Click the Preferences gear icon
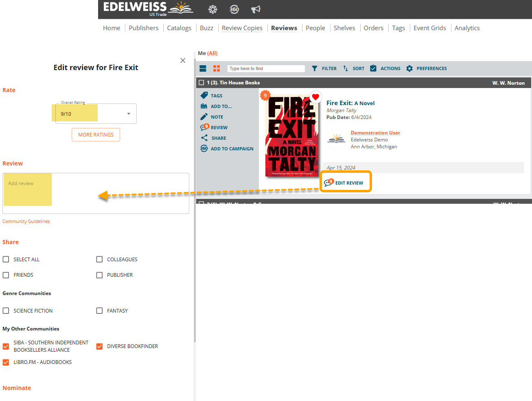Image resolution: width=532 pixels, height=401 pixels. (409, 68)
